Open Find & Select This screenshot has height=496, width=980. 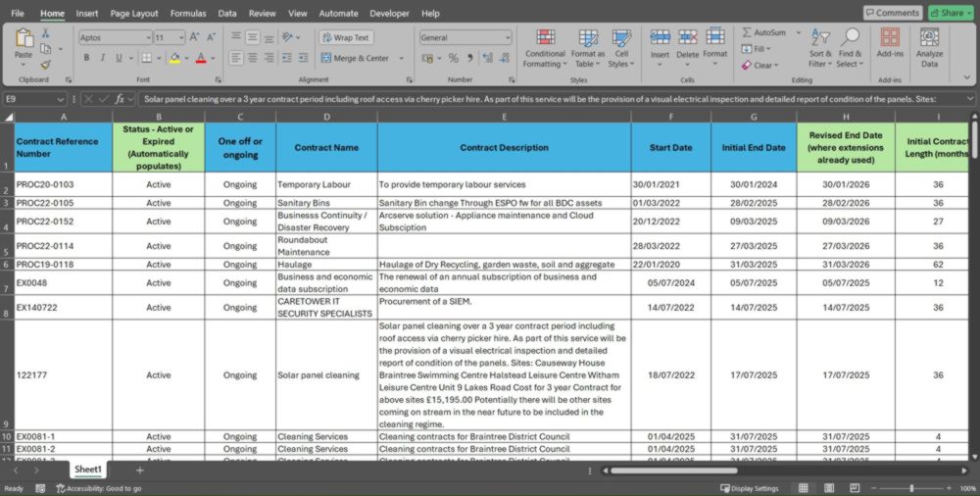(850, 49)
